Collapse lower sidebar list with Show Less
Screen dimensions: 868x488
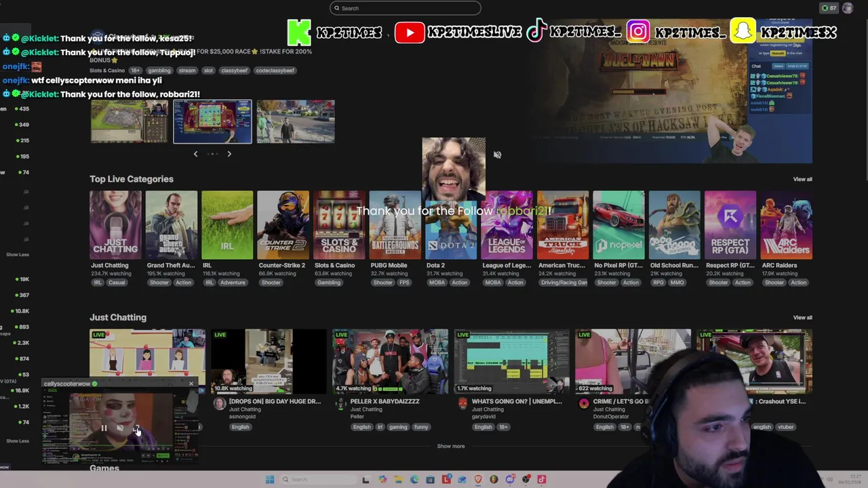18,441
